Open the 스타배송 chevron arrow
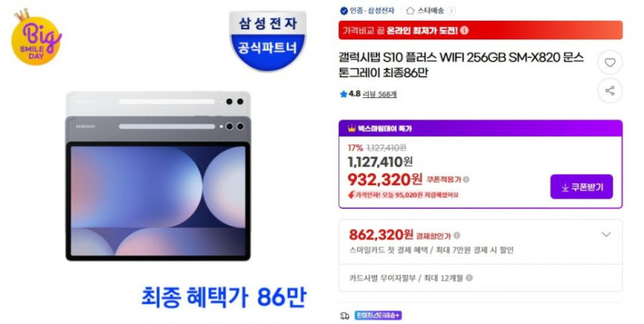644x324 pixels. [x=451, y=11]
